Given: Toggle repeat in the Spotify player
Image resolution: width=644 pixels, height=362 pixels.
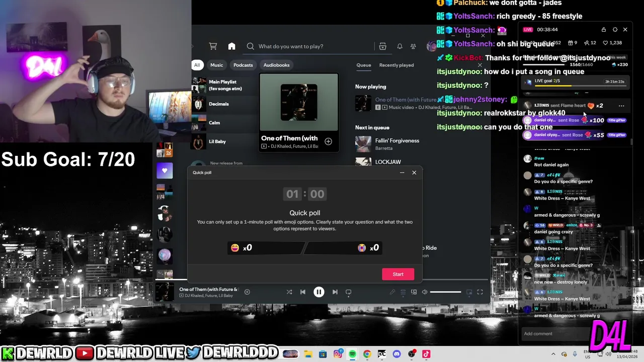Looking at the screenshot, I should (348, 292).
